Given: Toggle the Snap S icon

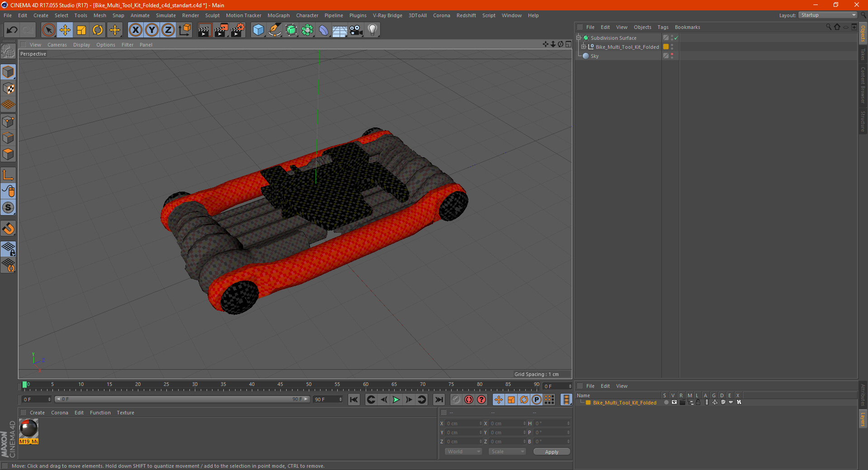Looking at the screenshot, I should click(9, 208).
